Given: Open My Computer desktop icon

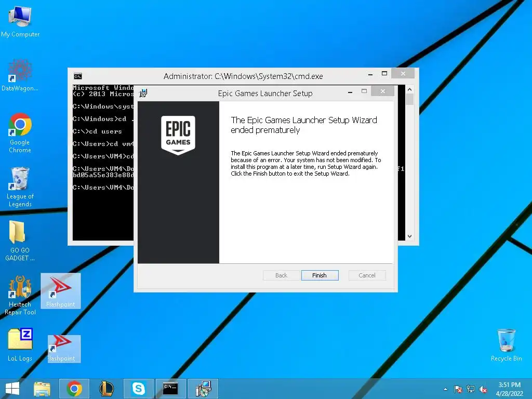Looking at the screenshot, I should 20,21.
